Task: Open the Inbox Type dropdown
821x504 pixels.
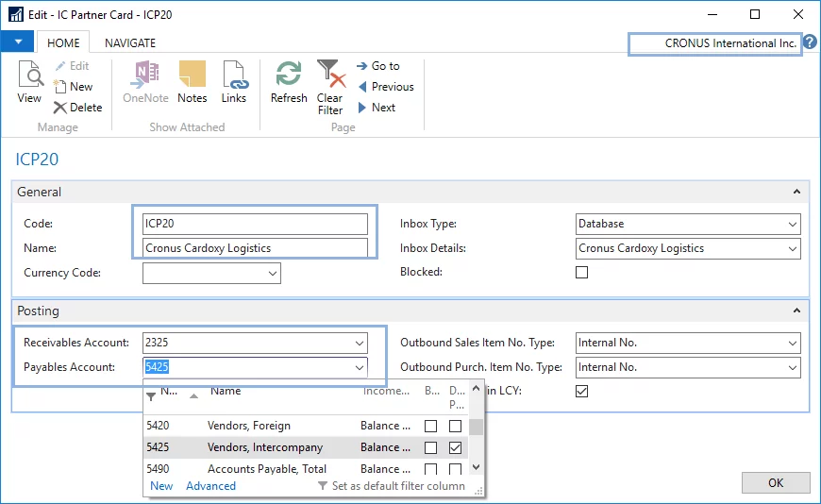Action: [791, 225]
